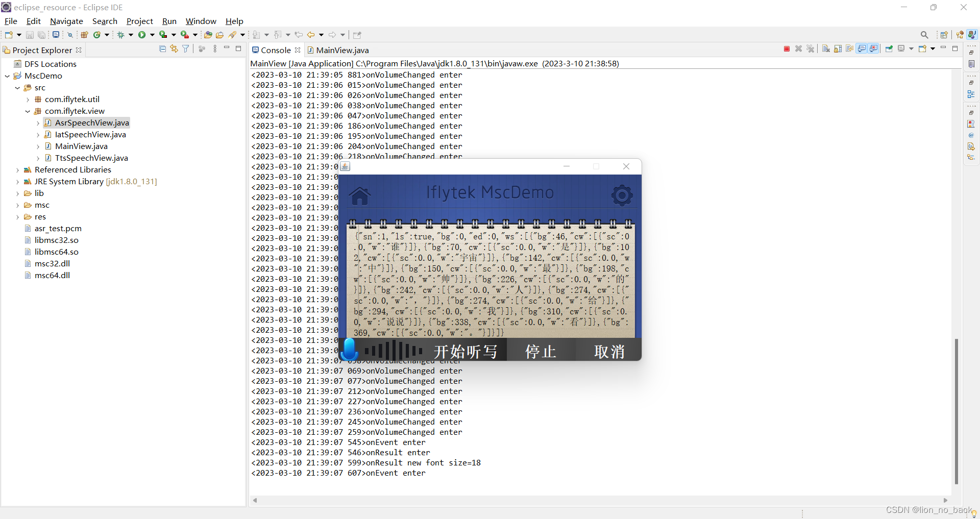Collapse the src folder node
980x519 pixels.
pyautogui.click(x=17, y=88)
